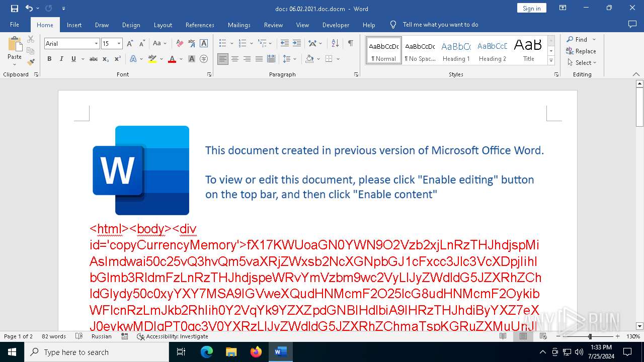The height and width of the screenshot is (362, 644).
Task: Switch to Read Mode view
Action: [503, 336]
